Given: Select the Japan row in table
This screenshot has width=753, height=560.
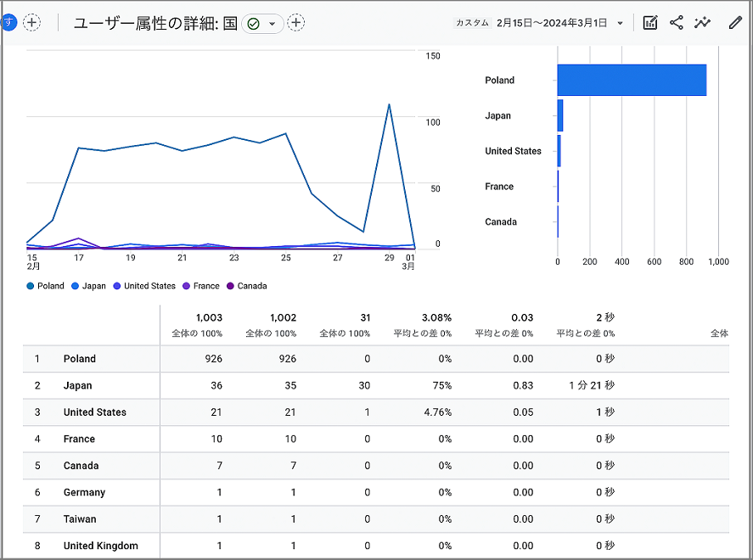Looking at the screenshot, I should pyautogui.click(x=77, y=385).
